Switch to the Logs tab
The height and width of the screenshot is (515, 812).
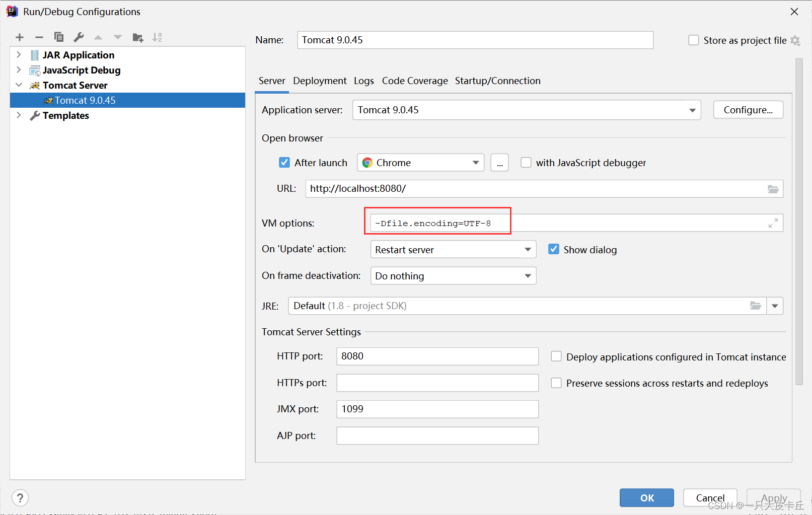tap(364, 81)
